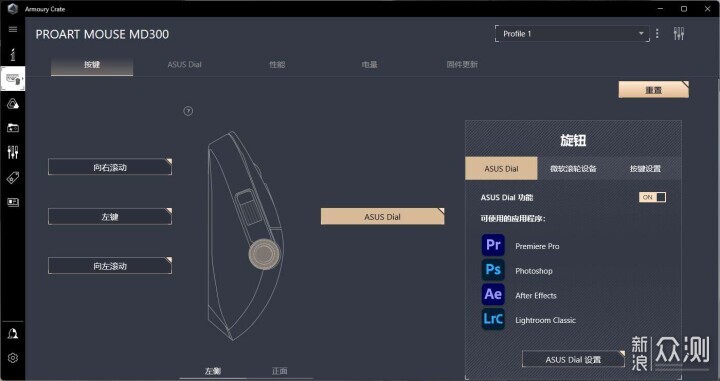The height and width of the screenshot is (381, 720).
Task: Select the Lightroom Classic label
Action: click(x=545, y=320)
